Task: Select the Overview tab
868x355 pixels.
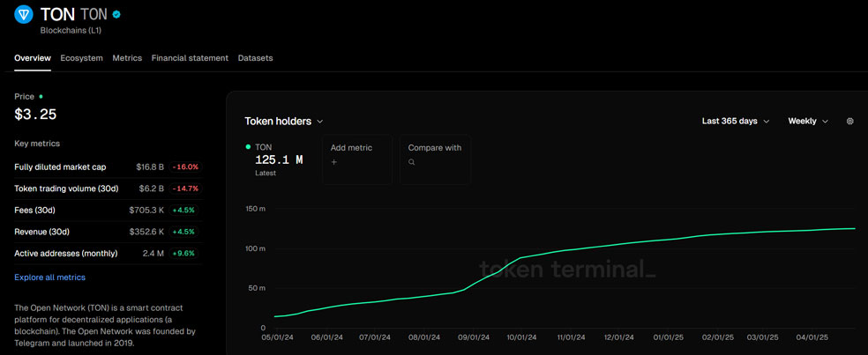Action: [x=33, y=58]
